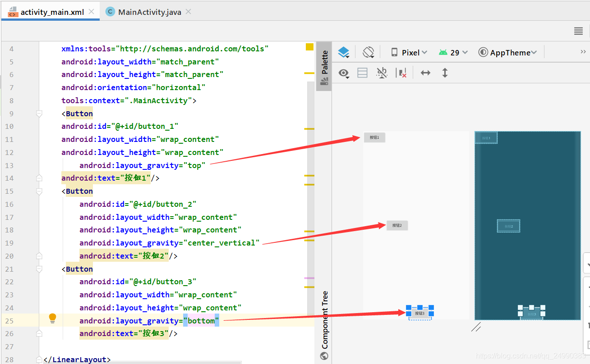Viewport: 590px width, 364px height.
Task: Select 按钮1 in the blueprint view
Action: tap(486, 138)
